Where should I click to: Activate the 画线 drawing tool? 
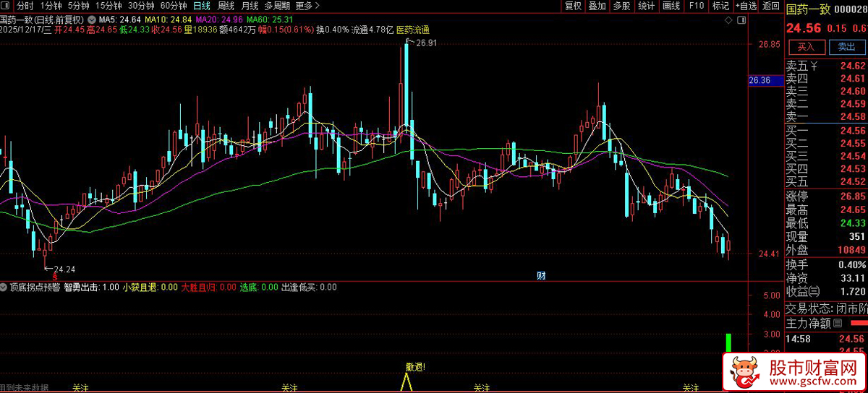[671, 6]
